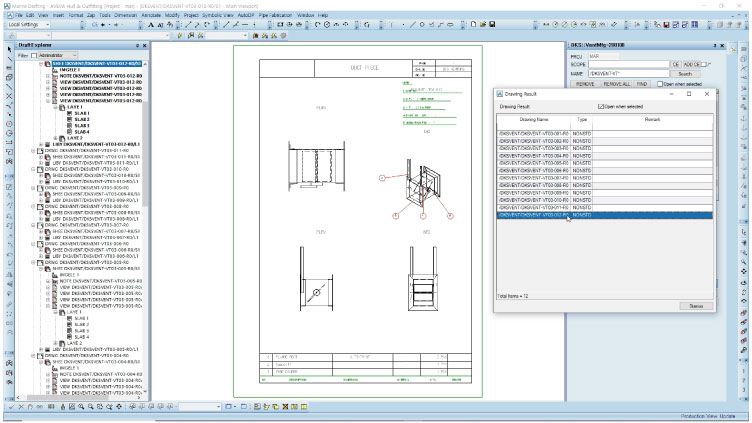Expand the NOTE DKSVENT-VT03-012-R0 node
Image resolution: width=752 pixels, height=423 pixels.
point(48,76)
